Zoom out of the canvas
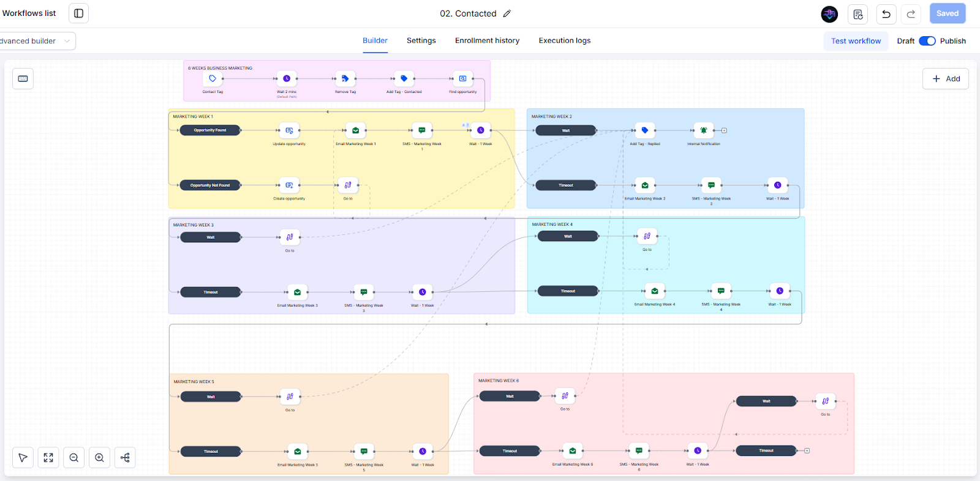This screenshot has width=980, height=481. click(x=74, y=458)
